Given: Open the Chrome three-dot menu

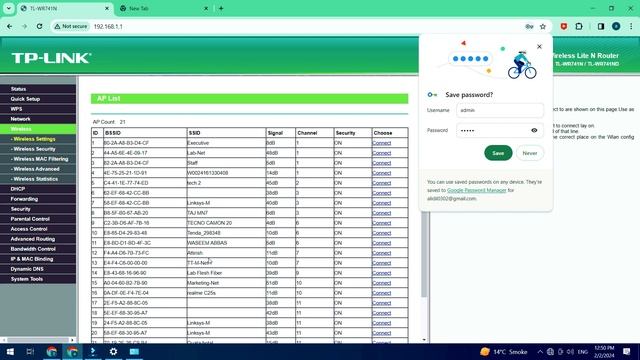Looking at the screenshot, I should pyautogui.click(x=631, y=27).
